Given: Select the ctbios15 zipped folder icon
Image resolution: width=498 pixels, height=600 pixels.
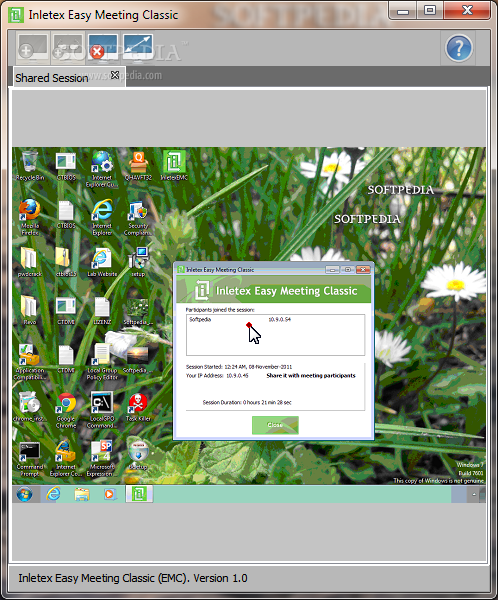Looking at the screenshot, I should [x=66, y=262].
